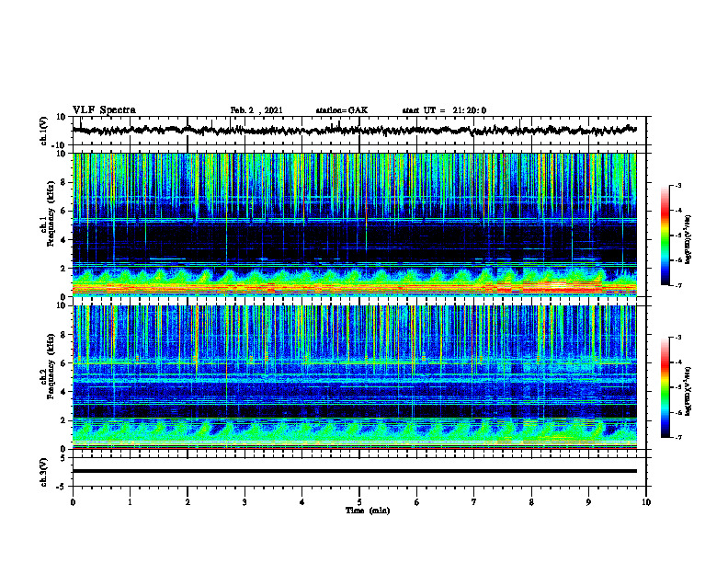728x563 pixels.
Task: Click time axis tick label "2"
Action: (188, 502)
